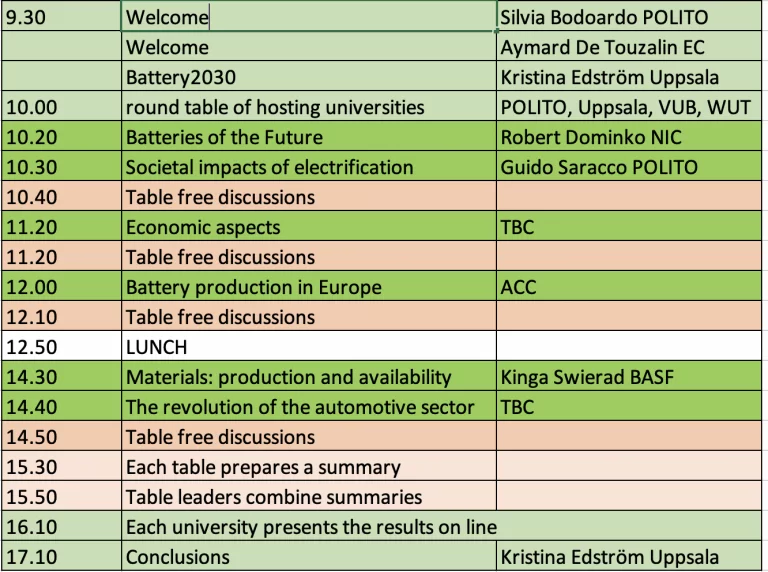Click the TBC cell beside Economic aspects

(629, 226)
